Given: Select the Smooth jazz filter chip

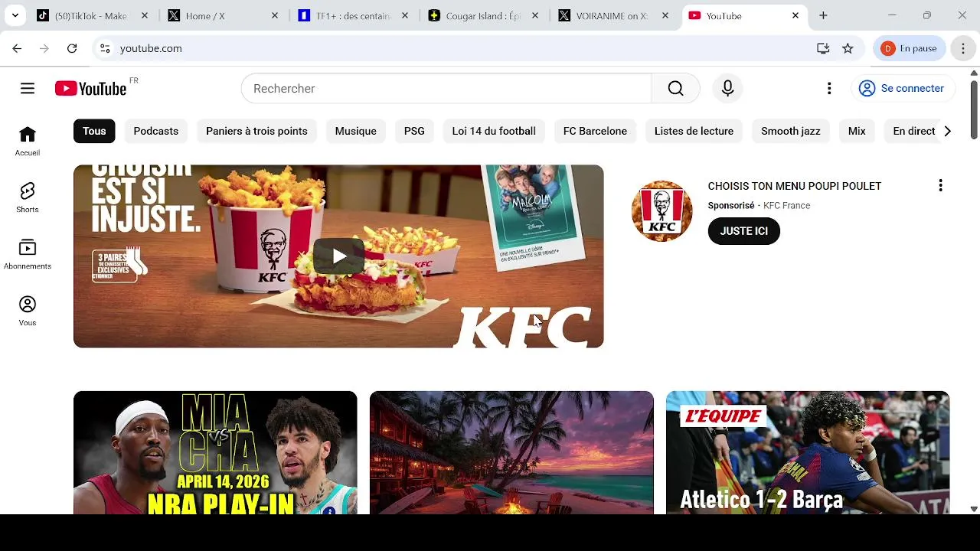Looking at the screenshot, I should point(791,131).
